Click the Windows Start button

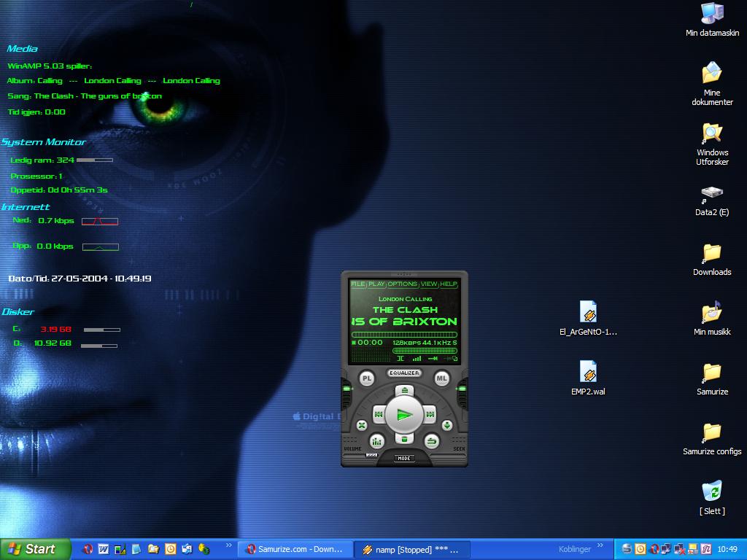click(x=34, y=549)
